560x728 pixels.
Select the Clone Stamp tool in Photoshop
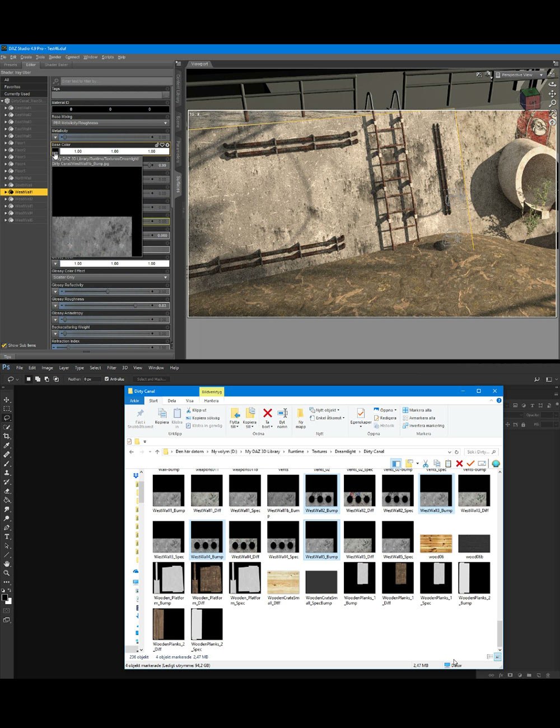point(7,473)
